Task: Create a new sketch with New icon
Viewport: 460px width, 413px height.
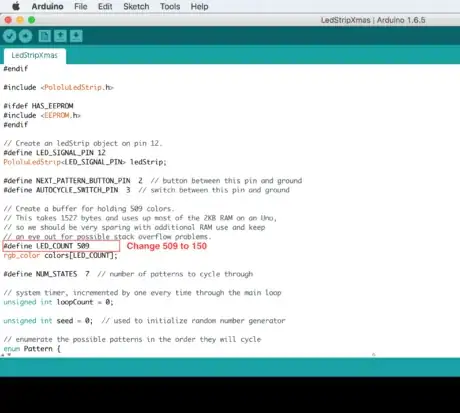Action: click(x=44, y=36)
